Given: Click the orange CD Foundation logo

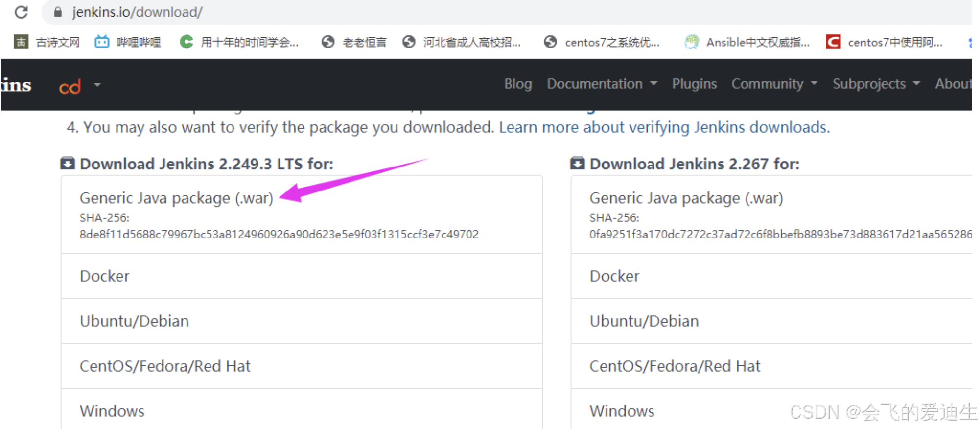Looking at the screenshot, I should (70, 86).
